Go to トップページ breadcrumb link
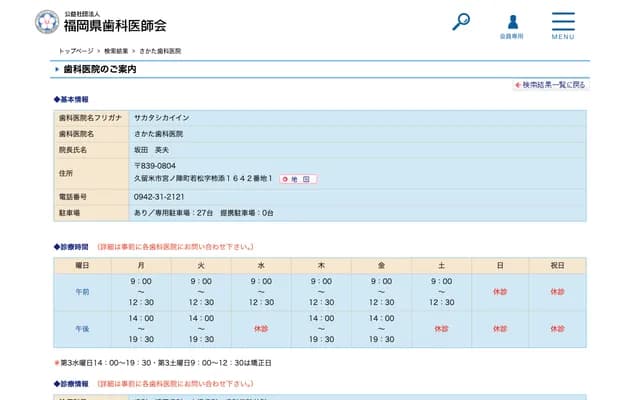This screenshot has height=400, width=640. click(x=76, y=51)
